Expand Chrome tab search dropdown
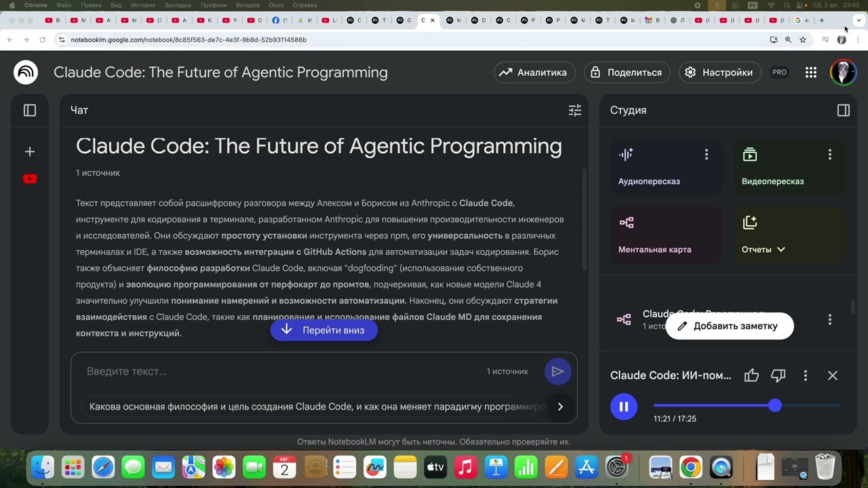The image size is (868, 488). coord(859,20)
